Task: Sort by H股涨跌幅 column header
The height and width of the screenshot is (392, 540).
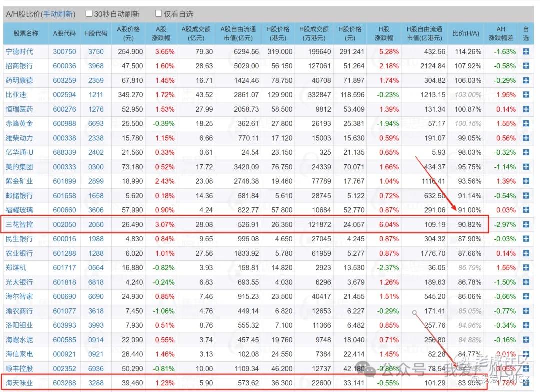Action: (x=384, y=34)
